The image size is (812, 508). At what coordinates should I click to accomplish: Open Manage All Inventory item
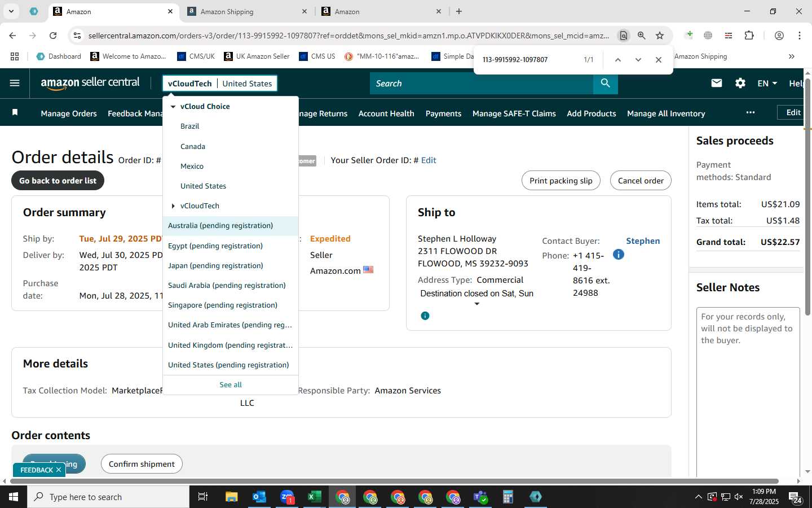click(666, 113)
